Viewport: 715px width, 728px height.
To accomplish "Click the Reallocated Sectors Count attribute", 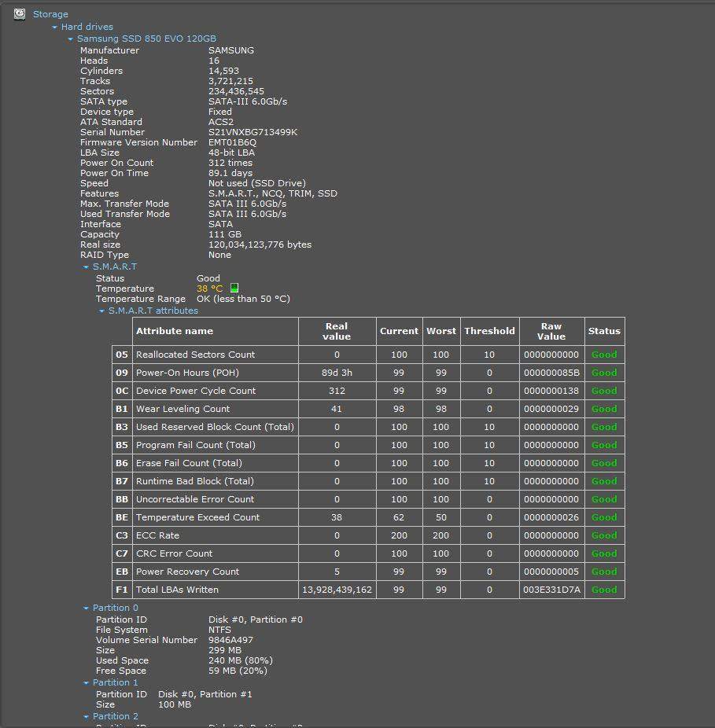I will 196,355.
